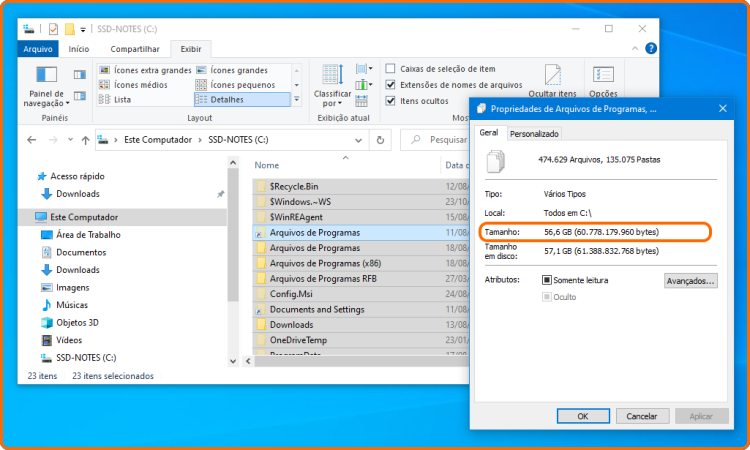Image resolution: width=750 pixels, height=450 pixels.
Task: Toggle Caixas de seleção de item checkbox
Action: point(390,68)
